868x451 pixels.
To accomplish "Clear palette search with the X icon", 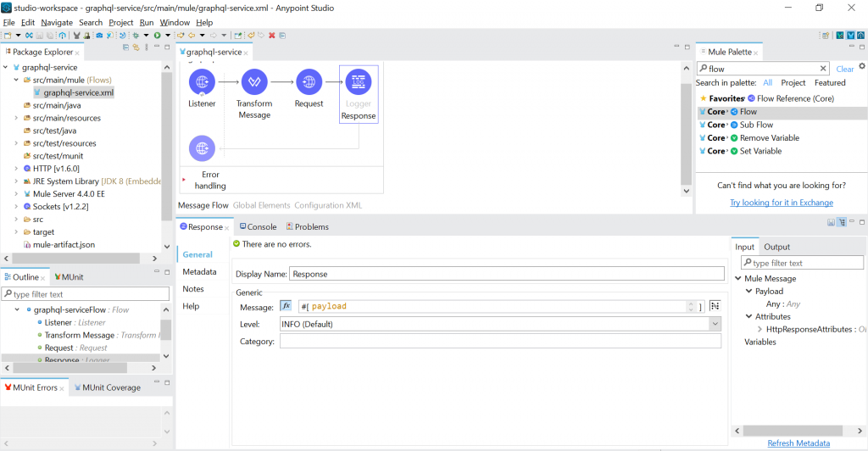I will pos(822,69).
